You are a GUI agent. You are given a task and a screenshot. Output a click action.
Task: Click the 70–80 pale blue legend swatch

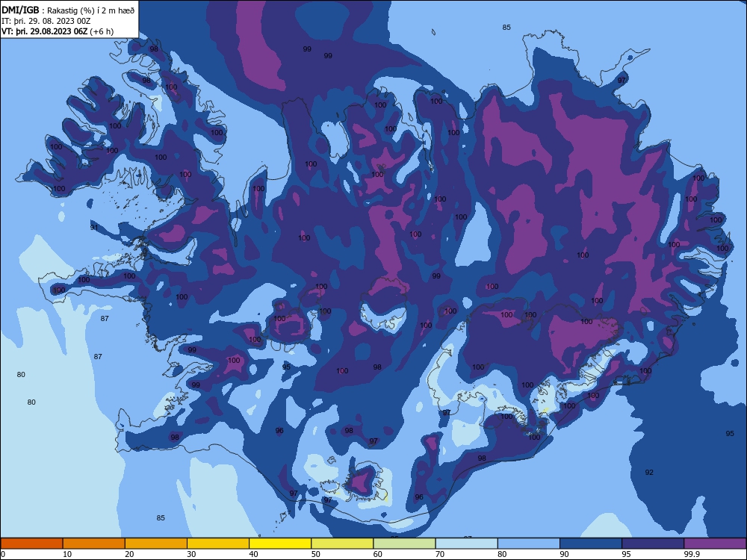(466, 544)
